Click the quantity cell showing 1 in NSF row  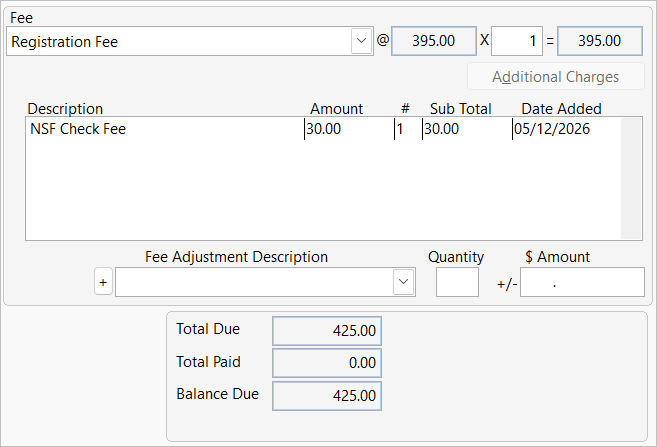[400, 129]
